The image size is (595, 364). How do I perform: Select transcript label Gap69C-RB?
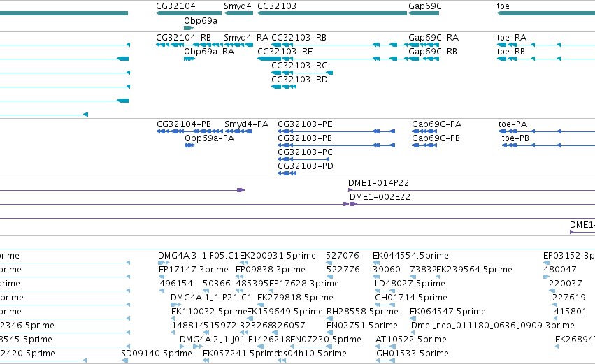point(433,52)
